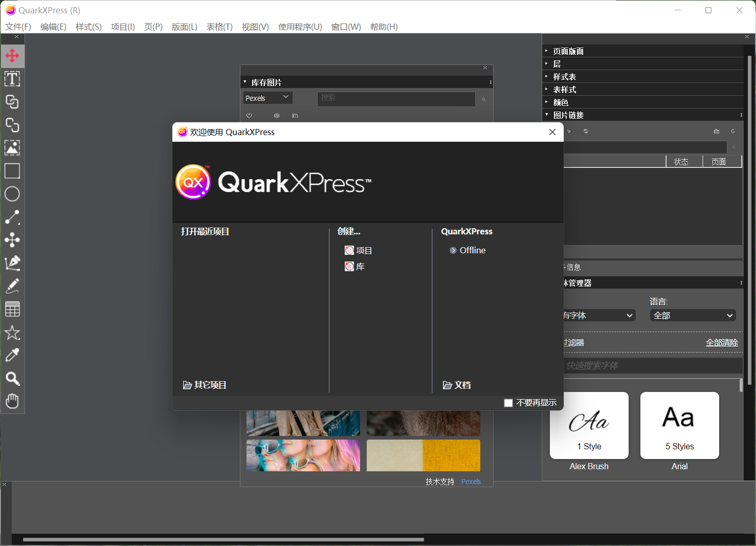Open the 视图(V) menu
This screenshot has height=546, width=756.
pos(255,27)
